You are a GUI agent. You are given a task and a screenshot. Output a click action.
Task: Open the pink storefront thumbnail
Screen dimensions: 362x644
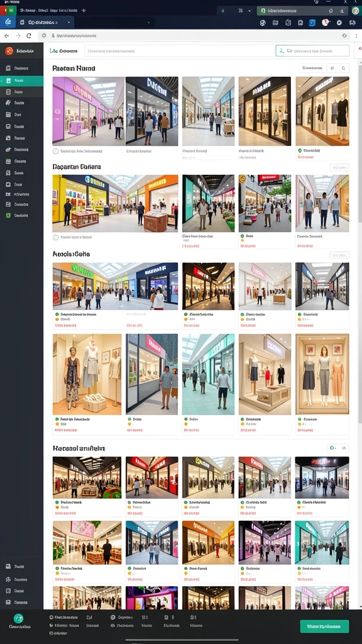89,111
